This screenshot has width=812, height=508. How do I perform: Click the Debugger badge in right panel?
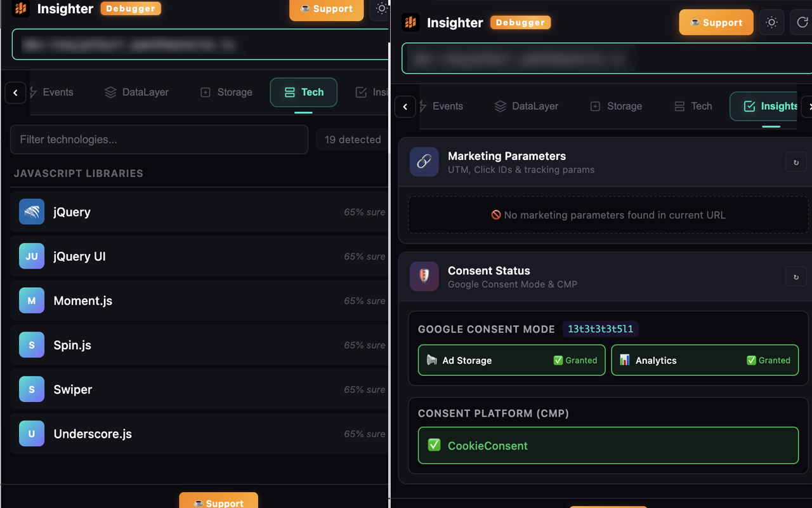pos(520,22)
